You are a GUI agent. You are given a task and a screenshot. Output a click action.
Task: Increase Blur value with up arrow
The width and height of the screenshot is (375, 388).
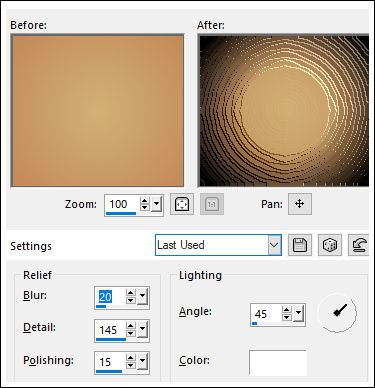[131, 293]
